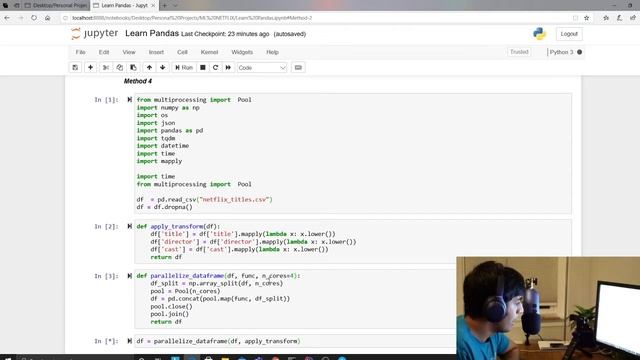This screenshot has height=360, width=640.
Task: Click the Jupyter logo
Action: pyautogui.click(x=94, y=33)
